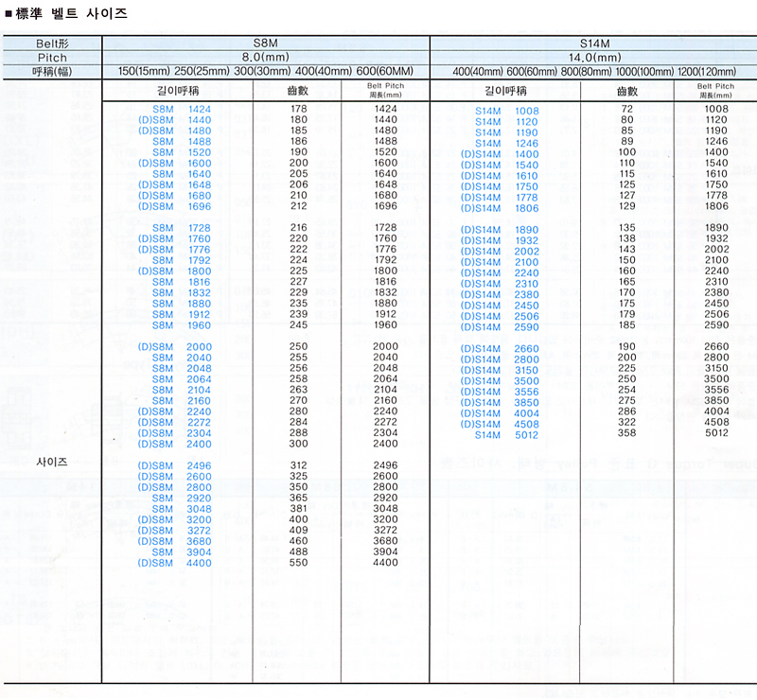This screenshot has width=757, height=700.
Task: Click the "Pitch" row header
Action: 52,58
